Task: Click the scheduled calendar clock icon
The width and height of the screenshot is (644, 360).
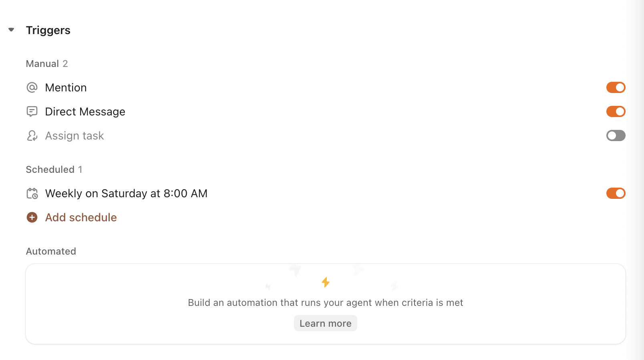Action: [x=32, y=194]
